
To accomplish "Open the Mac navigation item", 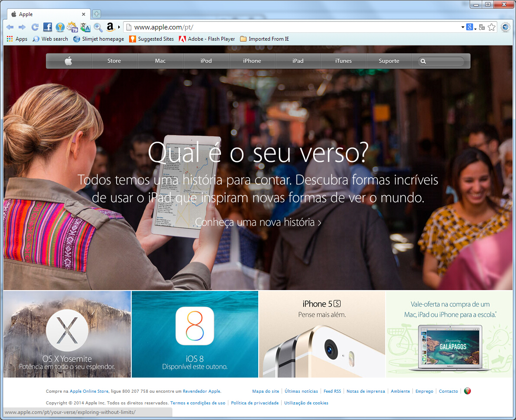I will pos(160,61).
